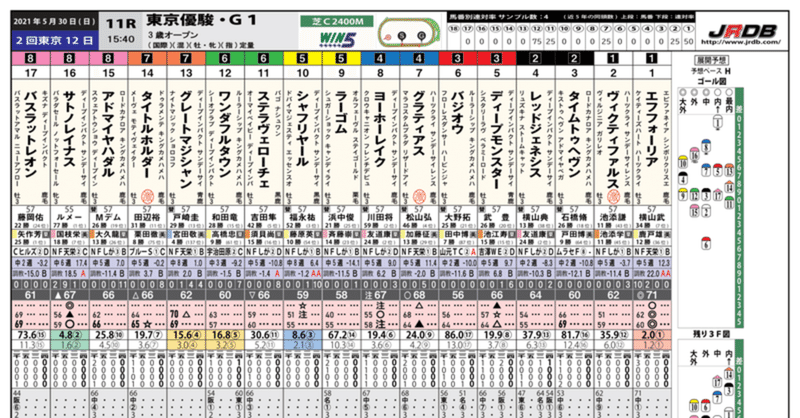This screenshot has height=418, width=800.
Task: Select horse name ディープモンスター
Action: point(496,139)
